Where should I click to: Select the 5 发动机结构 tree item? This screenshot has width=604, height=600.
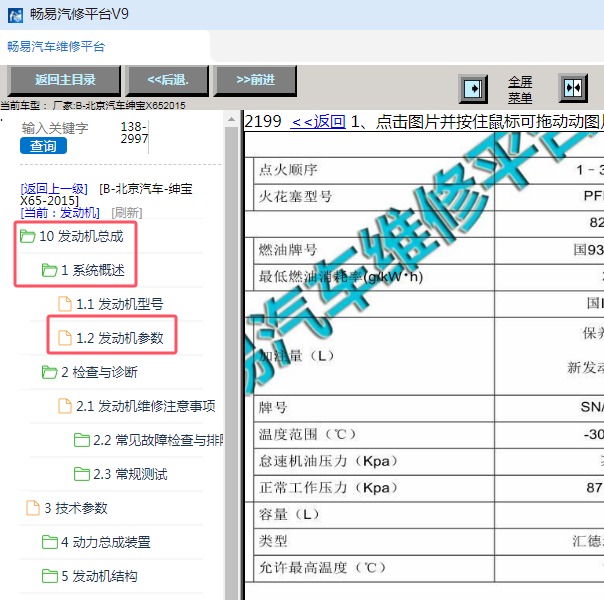(99, 575)
